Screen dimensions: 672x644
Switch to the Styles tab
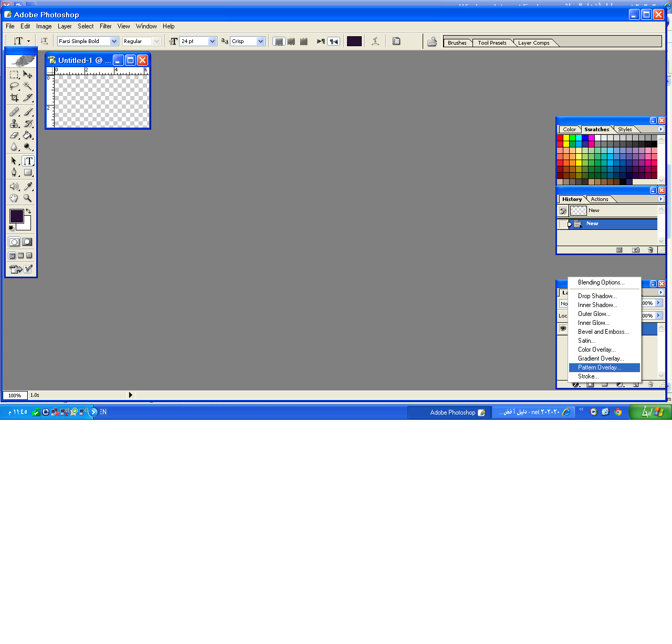[x=625, y=130]
